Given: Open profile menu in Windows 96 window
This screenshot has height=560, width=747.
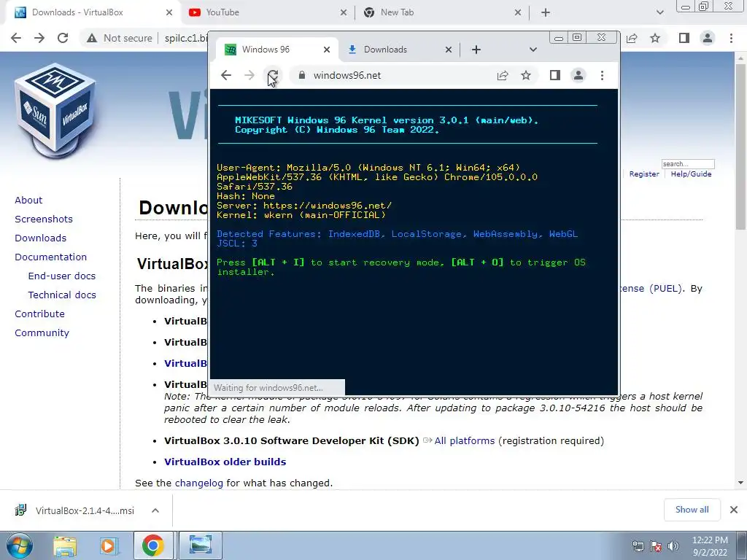Looking at the screenshot, I should click(x=578, y=75).
